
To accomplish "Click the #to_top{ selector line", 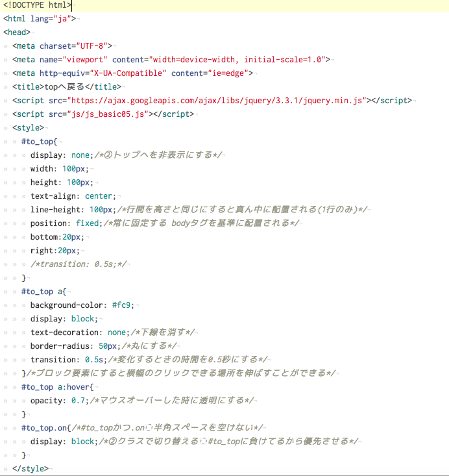I will [x=40, y=142].
